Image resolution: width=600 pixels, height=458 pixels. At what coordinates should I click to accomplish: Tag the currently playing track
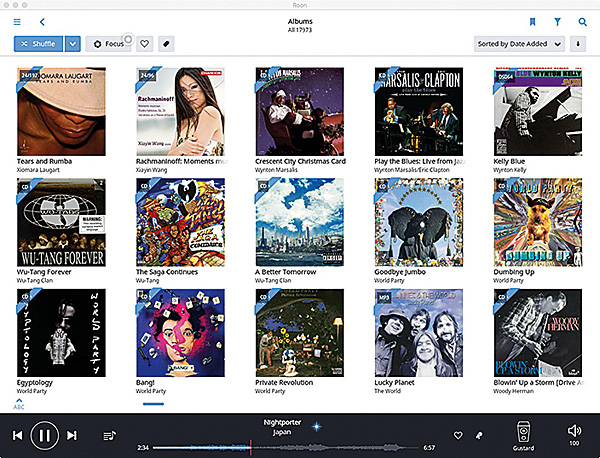coord(479,435)
